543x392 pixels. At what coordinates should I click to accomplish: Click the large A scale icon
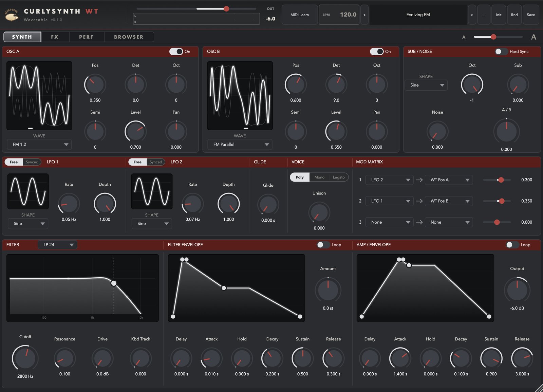point(534,37)
